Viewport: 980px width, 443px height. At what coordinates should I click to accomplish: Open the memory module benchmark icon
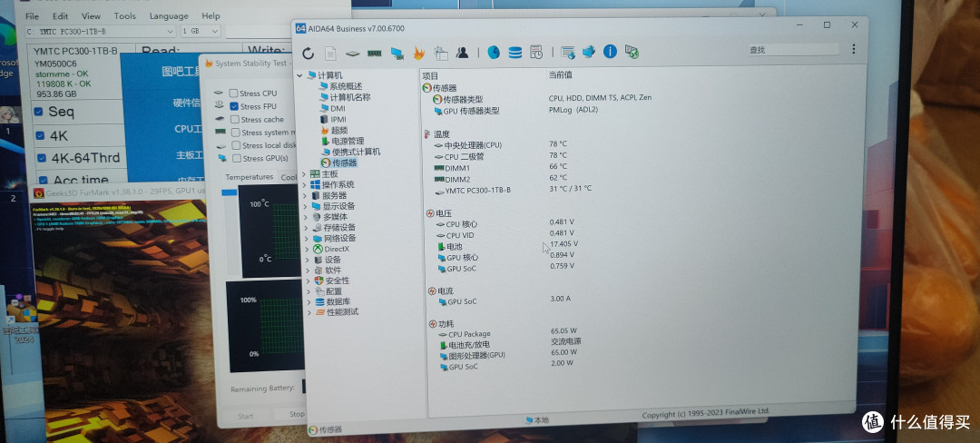[x=375, y=54]
